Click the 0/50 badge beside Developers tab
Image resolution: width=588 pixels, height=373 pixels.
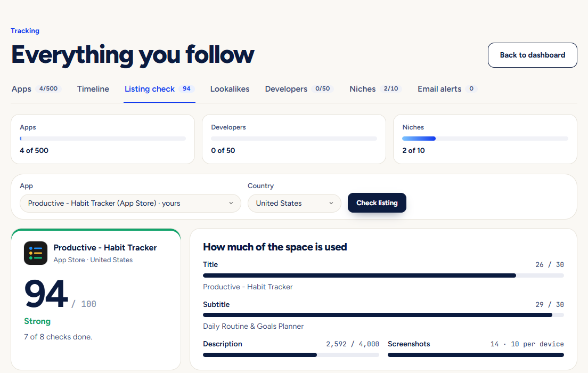pyautogui.click(x=323, y=88)
